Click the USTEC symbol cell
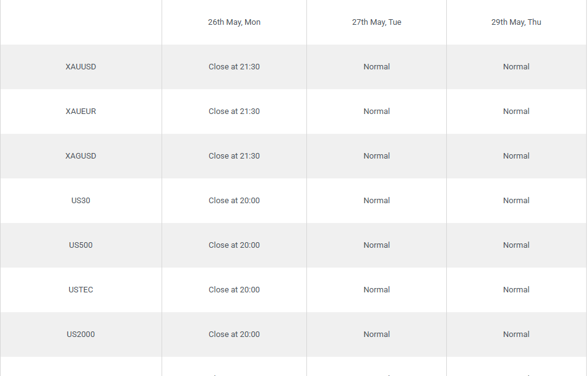The height and width of the screenshot is (376, 588). coord(81,290)
